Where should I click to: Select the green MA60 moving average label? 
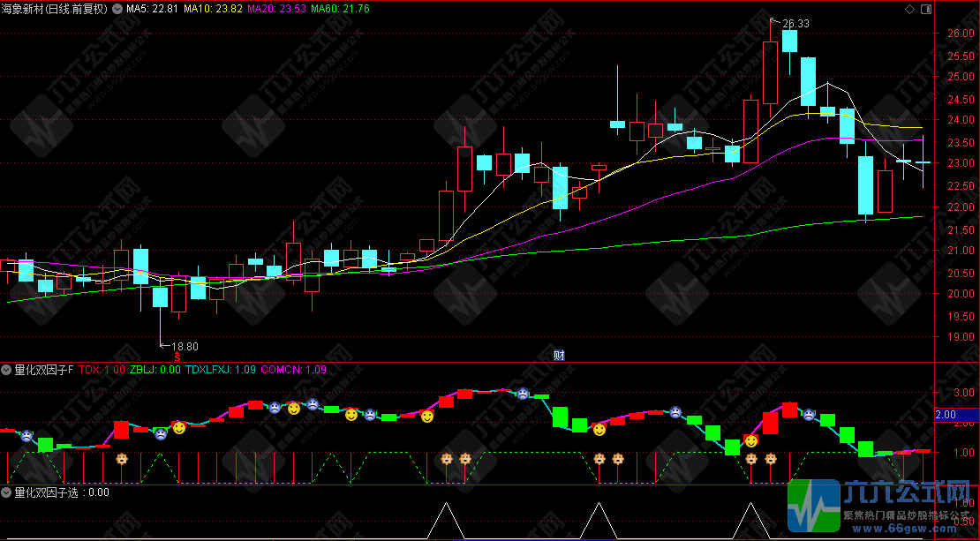point(341,9)
